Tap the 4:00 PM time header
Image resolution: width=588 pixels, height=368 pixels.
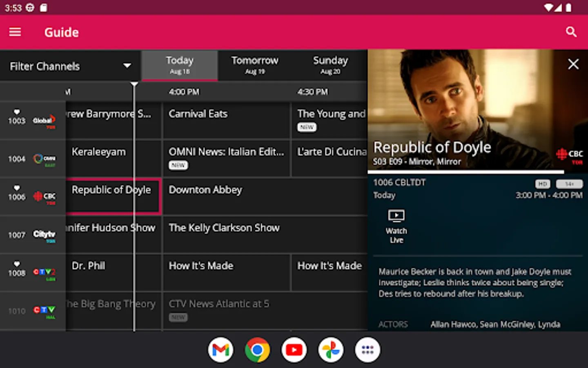pos(184,92)
